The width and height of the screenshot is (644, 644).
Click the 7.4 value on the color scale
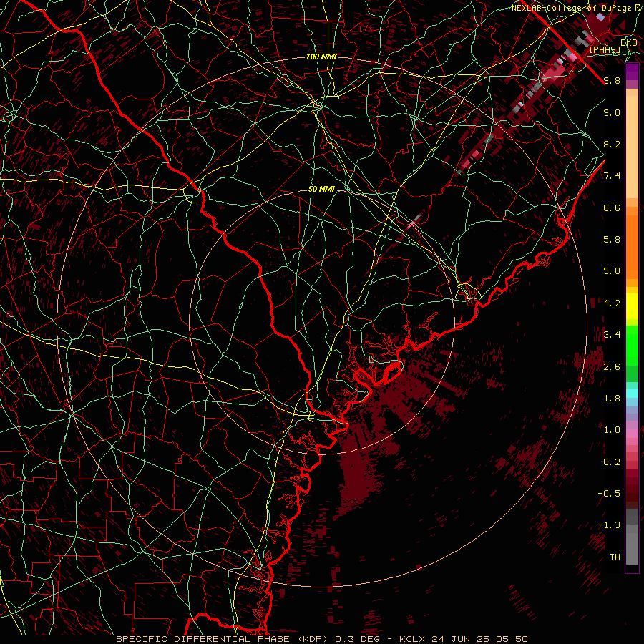pyautogui.click(x=612, y=176)
